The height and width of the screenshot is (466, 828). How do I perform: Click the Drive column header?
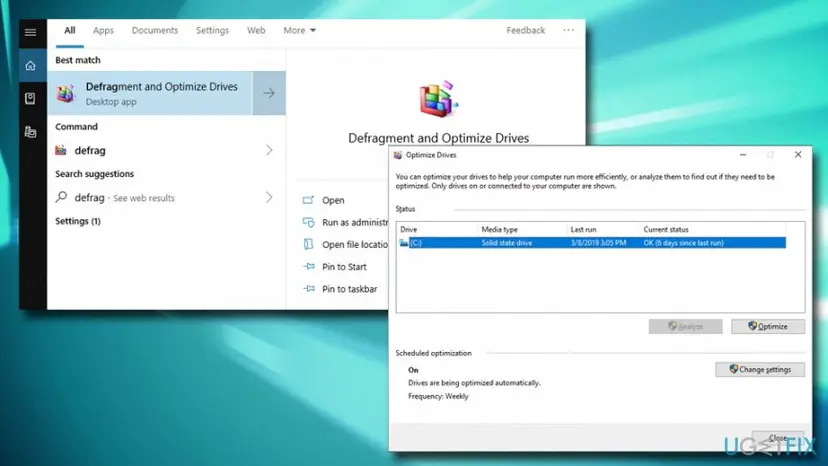tap(409, 229)
